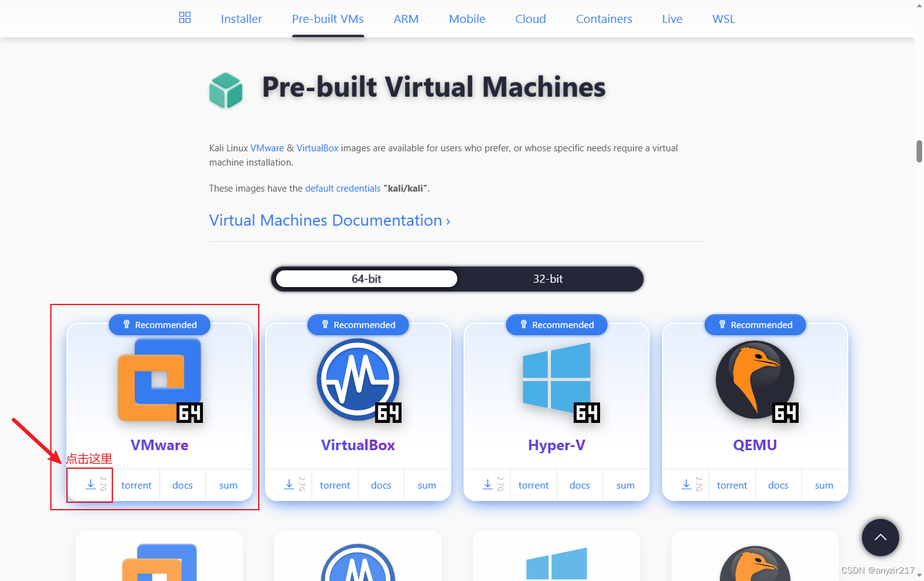Select the Pre-built VMs tab

point(328,19)
